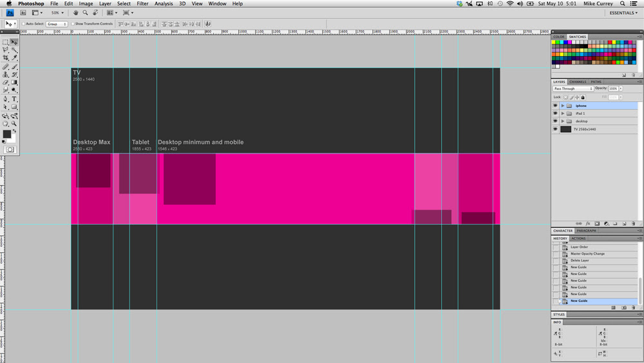Screen dimensions: 644x363
Task: Open the Arrange Documents dropdown
Action: click(x=111, y=13)
